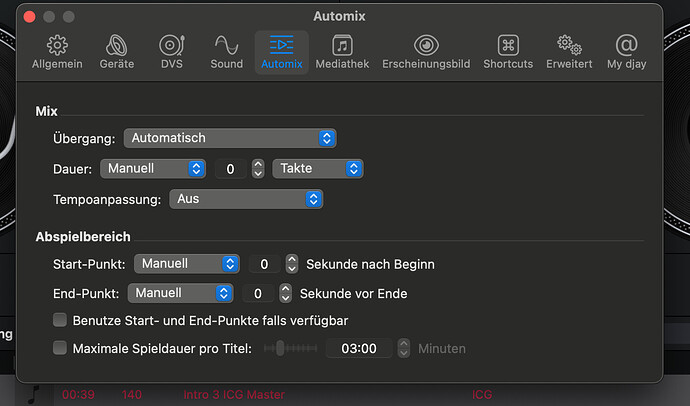Click the 140 BPM value in track row
690x406 pixels.
point(132,395)
